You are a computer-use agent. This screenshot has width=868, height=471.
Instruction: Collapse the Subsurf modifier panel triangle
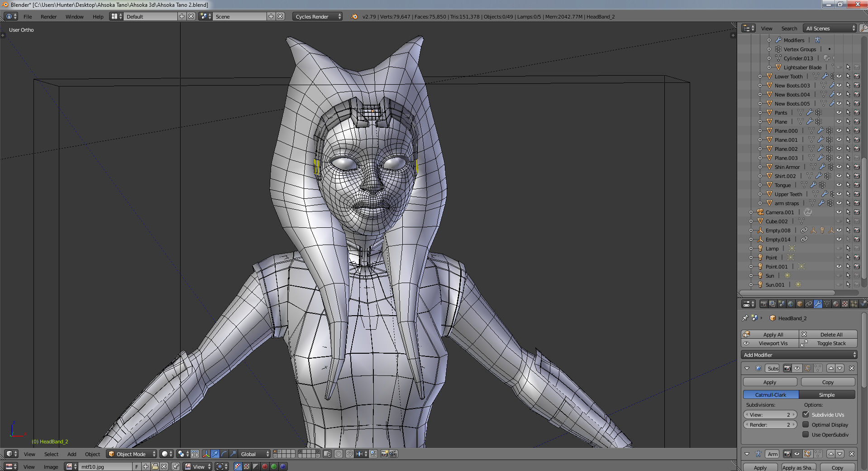747,368
